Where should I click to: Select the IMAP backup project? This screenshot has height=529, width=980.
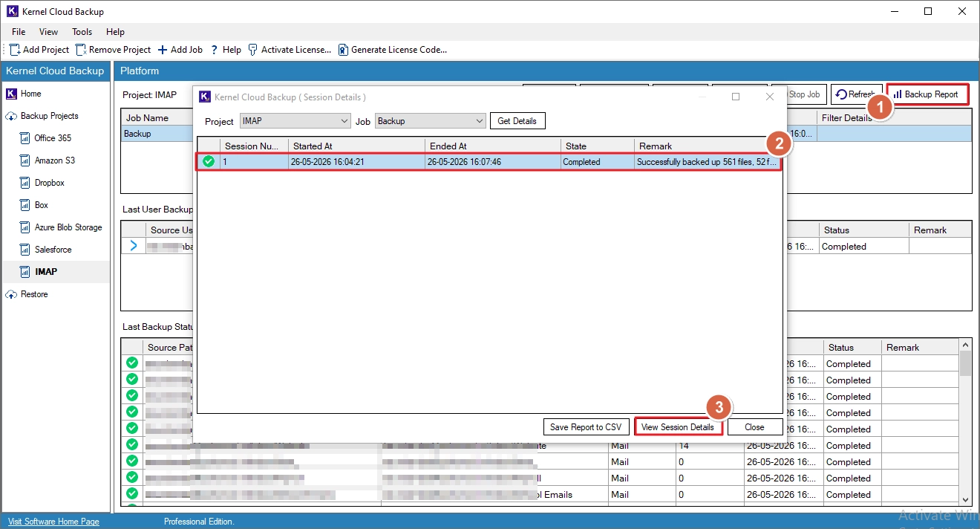(x=45, y=272)
